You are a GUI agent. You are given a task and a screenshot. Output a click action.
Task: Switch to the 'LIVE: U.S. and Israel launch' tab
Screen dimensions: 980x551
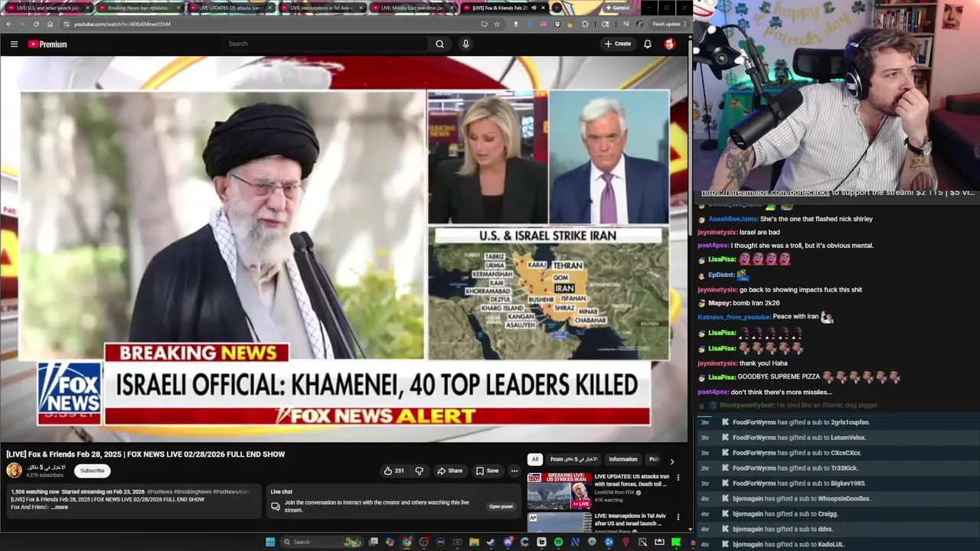coord(47,8)
